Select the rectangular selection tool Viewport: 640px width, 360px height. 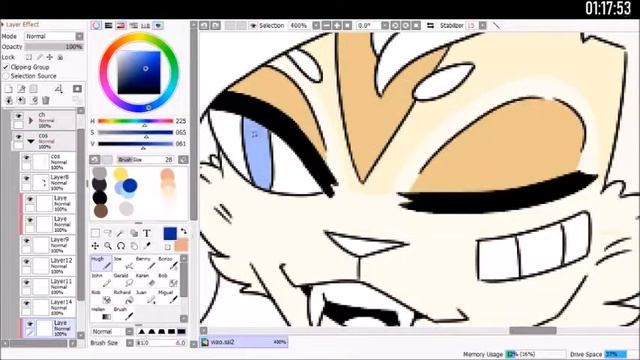[95, 233]
